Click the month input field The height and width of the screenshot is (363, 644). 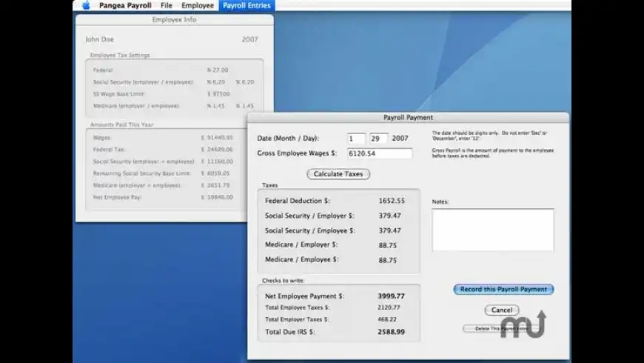pos(356,139)
